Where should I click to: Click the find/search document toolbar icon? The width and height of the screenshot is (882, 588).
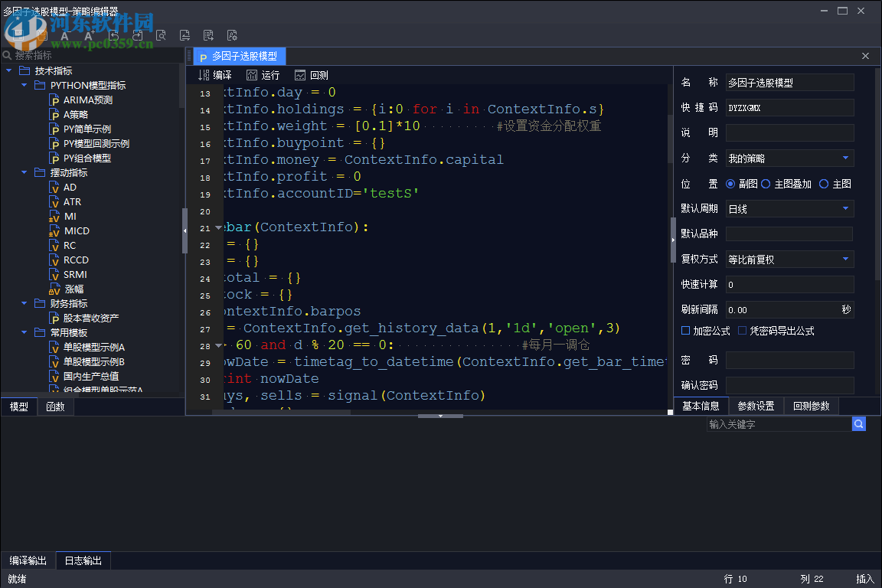click(x=161, y=35)
